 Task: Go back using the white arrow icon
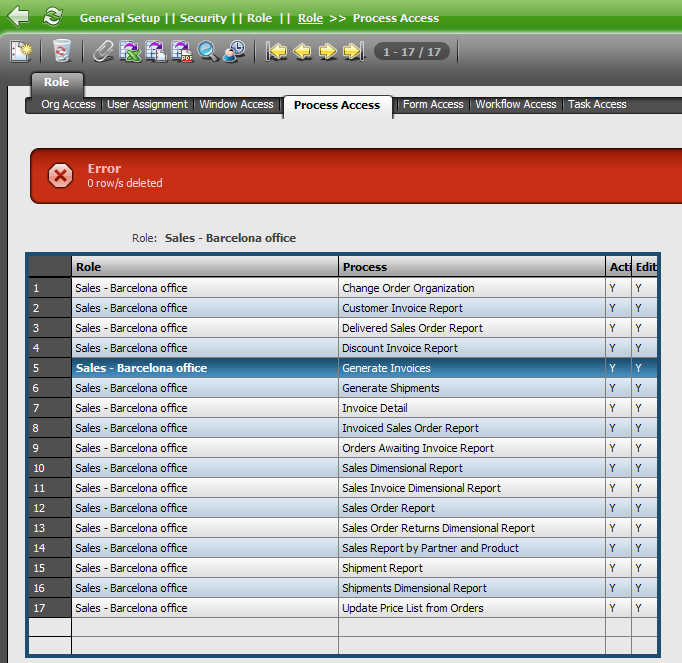coord(19,16)
